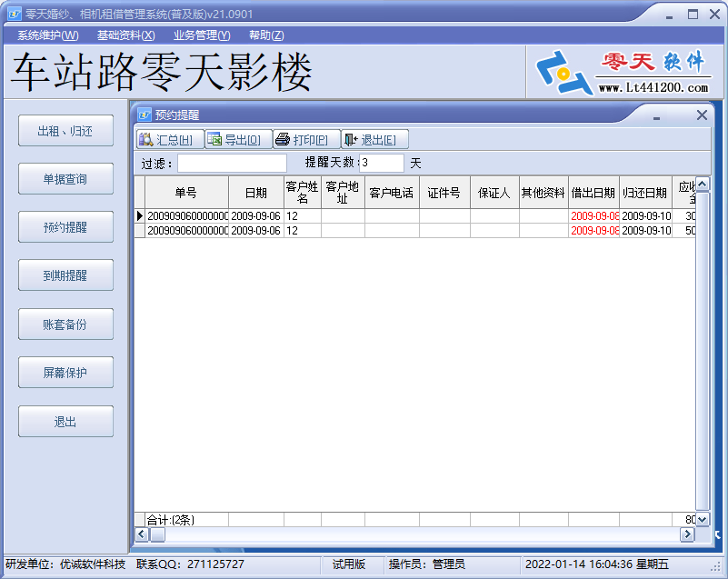Click the 客户姓名 column header
728x579 pixels.
tap(303, 192)
